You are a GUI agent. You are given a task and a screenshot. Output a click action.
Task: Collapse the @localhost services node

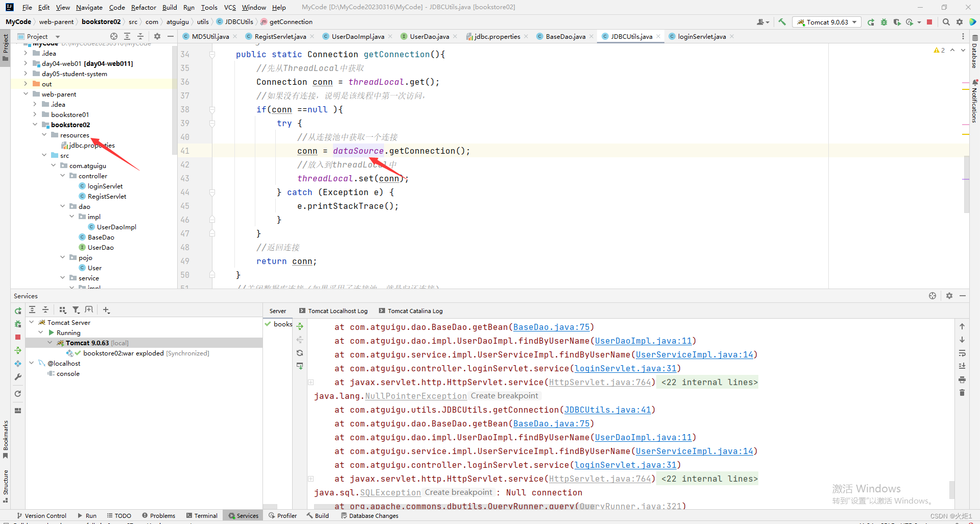[x=32, y=363]
